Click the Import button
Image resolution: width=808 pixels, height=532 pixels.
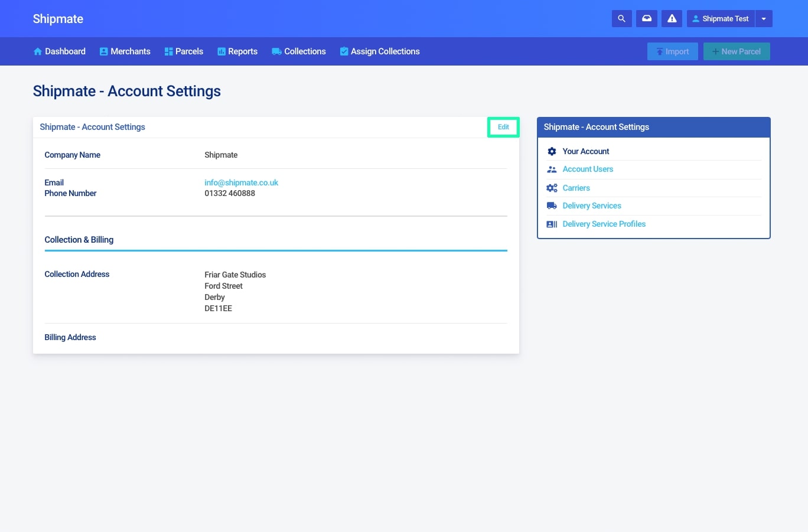click(x=673, y=51)
